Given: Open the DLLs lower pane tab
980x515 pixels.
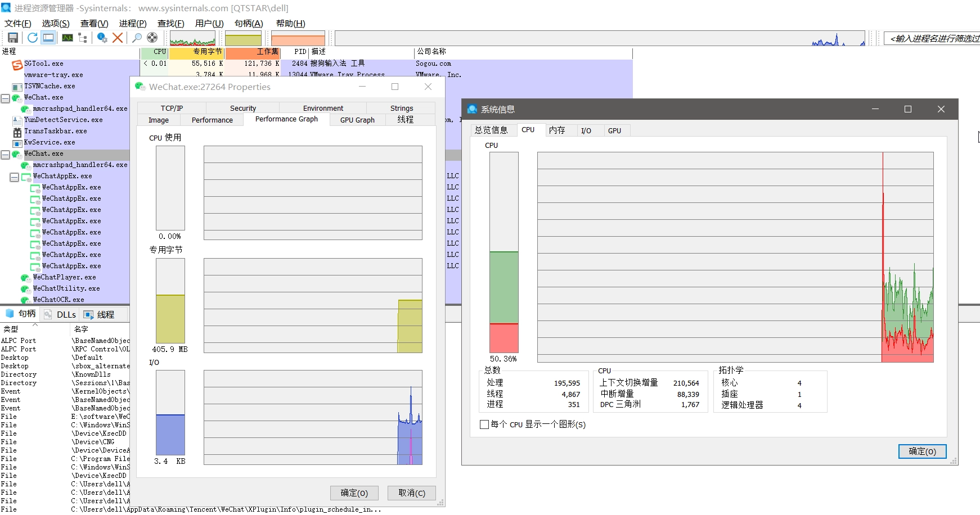Looking at the screenshot, I should pos(60,314).
